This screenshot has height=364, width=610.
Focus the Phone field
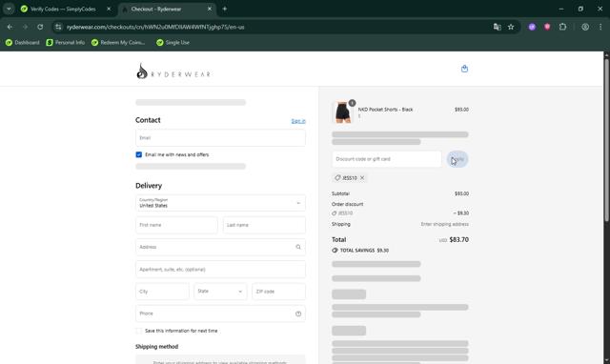pos(220,313)
